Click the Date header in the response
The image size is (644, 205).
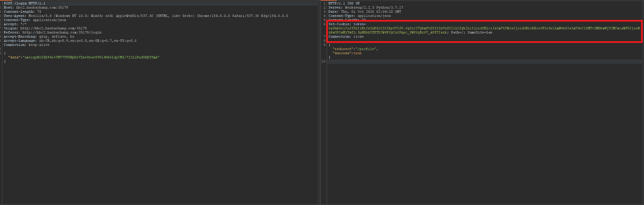(365, 12)
